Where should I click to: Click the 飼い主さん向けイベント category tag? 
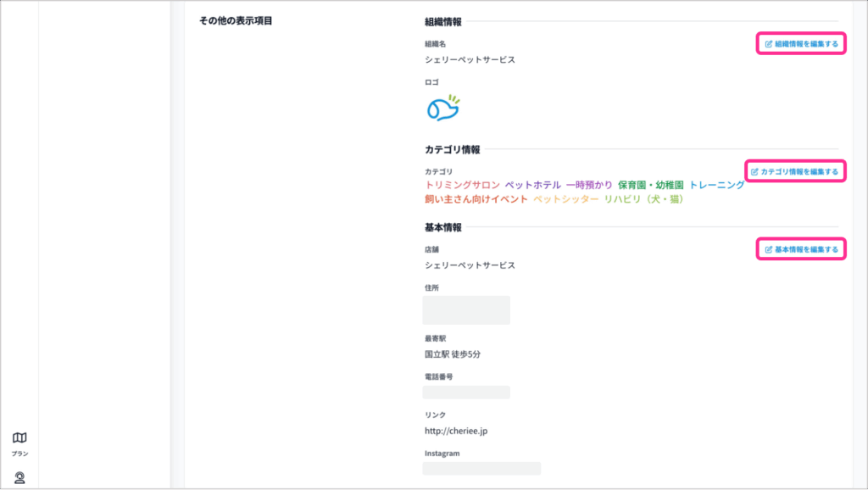476,199
